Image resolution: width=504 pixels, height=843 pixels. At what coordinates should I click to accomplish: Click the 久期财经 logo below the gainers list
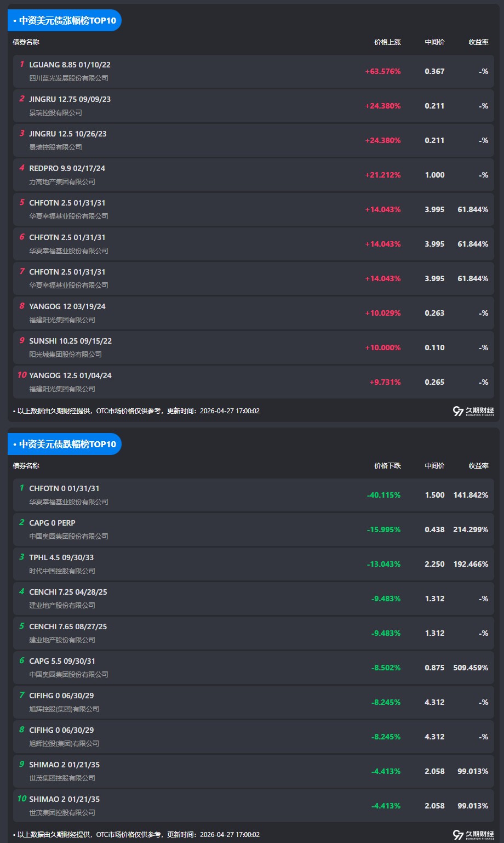473,411
